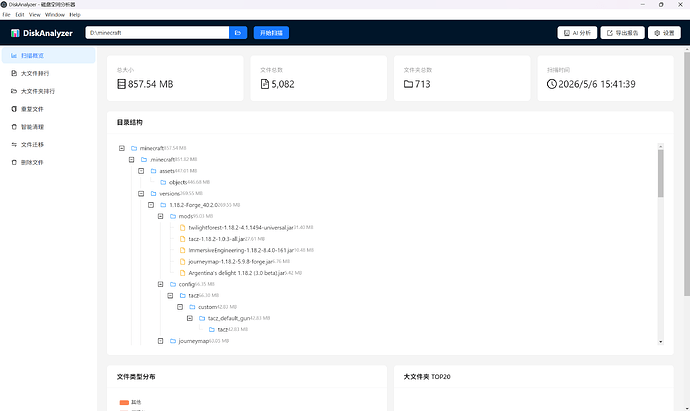Collapse the tacz 66.30 MB node
Viewport: 690px width, 411px height.
[x=170, y=296]
